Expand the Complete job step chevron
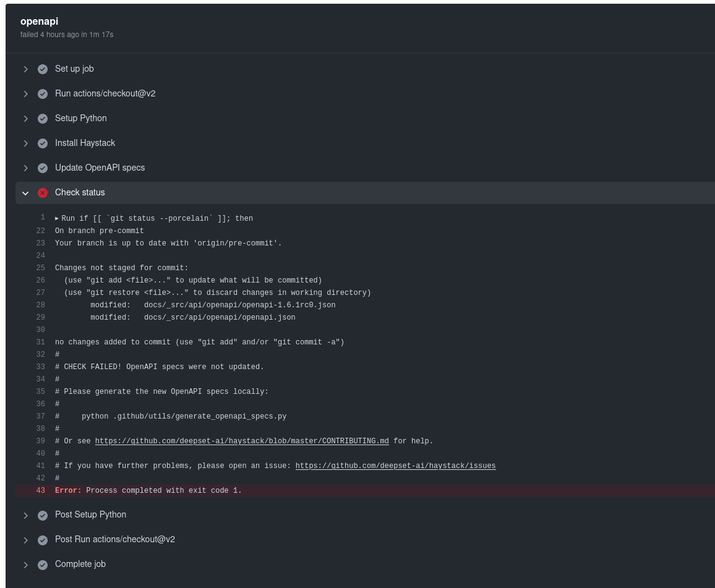This screenshot has height=588, width=715. 25,565
